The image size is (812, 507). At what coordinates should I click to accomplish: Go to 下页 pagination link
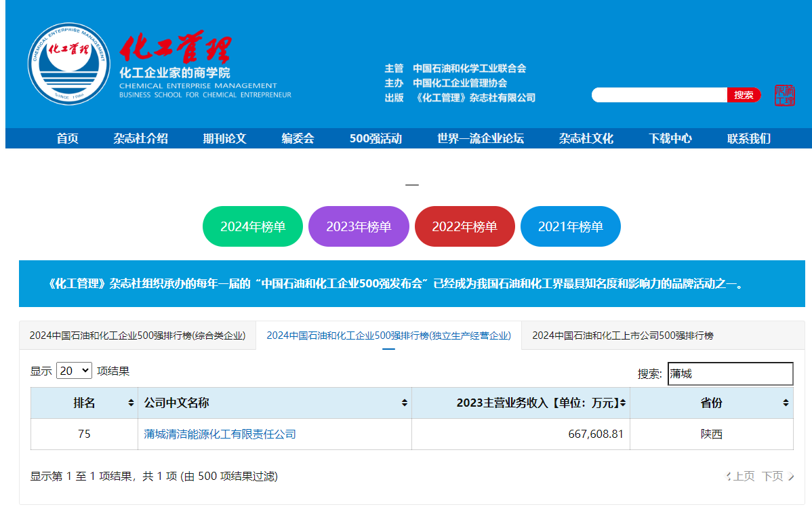(x=776, y=476)
